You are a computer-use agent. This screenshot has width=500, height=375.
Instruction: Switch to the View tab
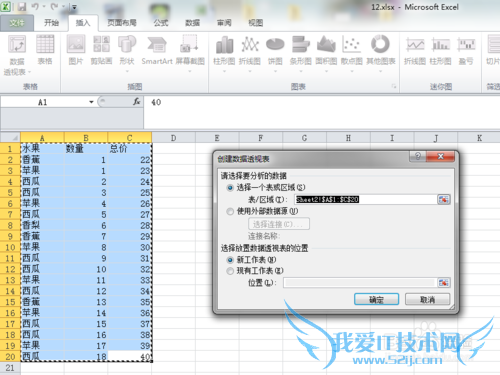point(256,23)
